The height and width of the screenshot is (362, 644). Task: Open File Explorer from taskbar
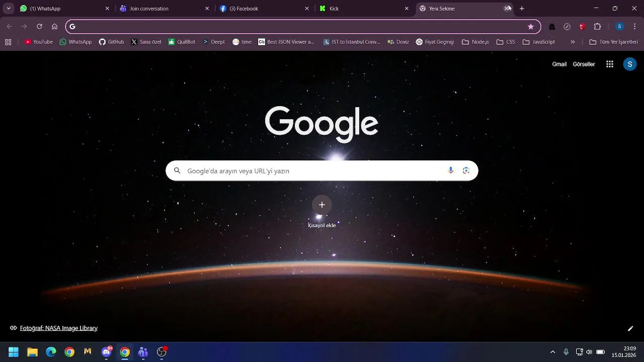tap(32, 352)
